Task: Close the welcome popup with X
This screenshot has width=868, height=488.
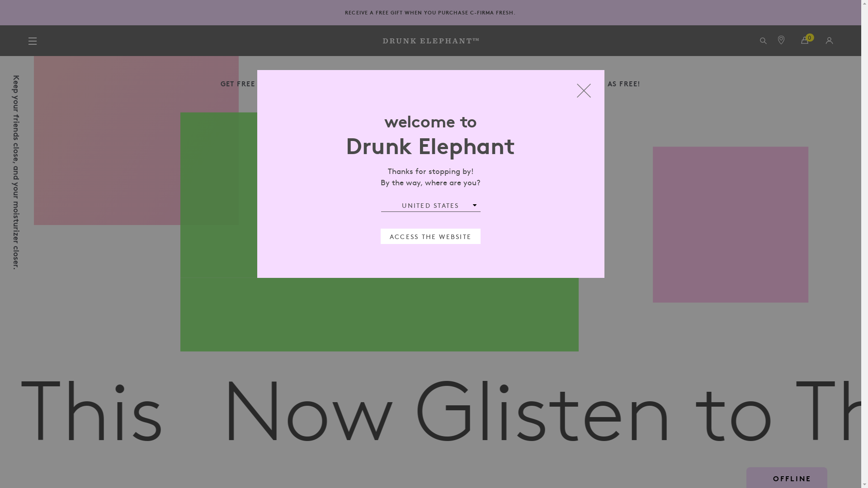Action: tap(584, 91)
